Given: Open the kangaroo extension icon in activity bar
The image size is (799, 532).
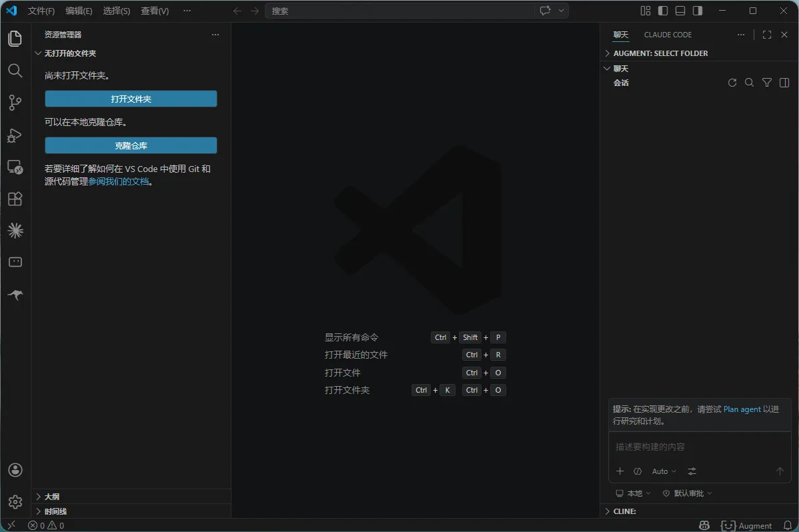Looking at the screenshot, I should tap(15, 295).
